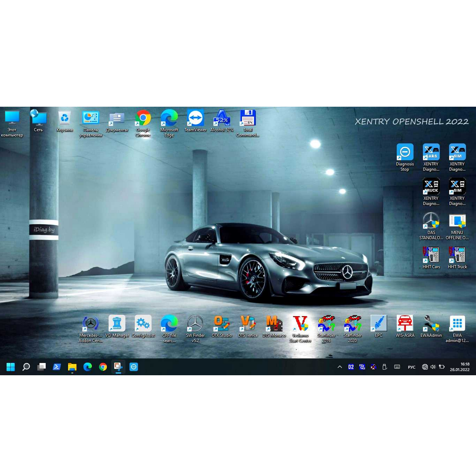476x476 pixels.
Task: Open ConfigAssist
Action: [143, 323]
